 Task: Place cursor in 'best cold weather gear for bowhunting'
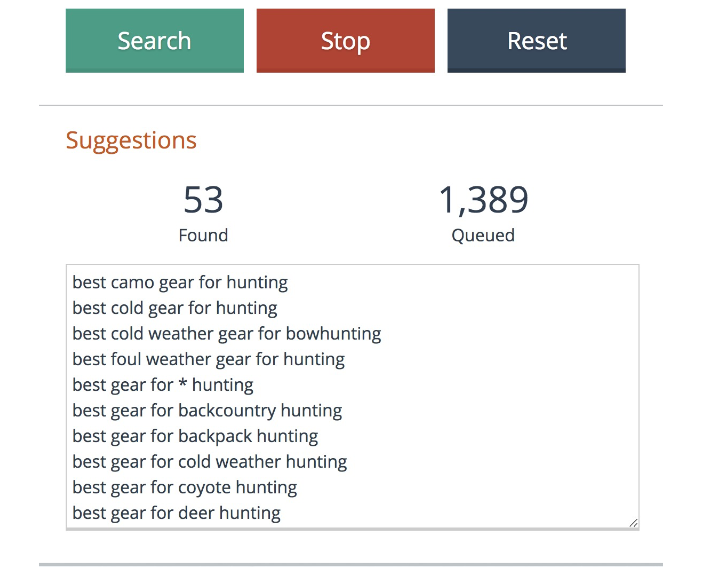(226, 333)
